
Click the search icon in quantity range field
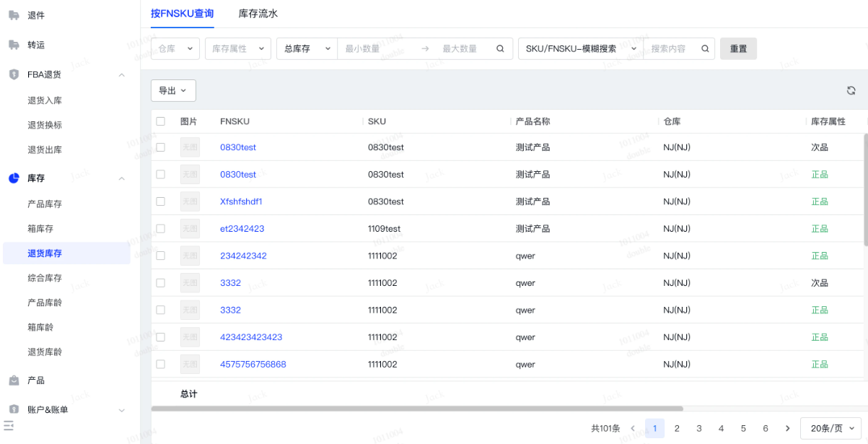point(500,49)
